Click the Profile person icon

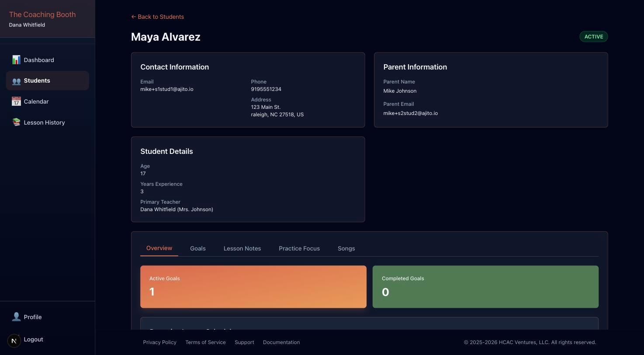[x=16, y=317]
